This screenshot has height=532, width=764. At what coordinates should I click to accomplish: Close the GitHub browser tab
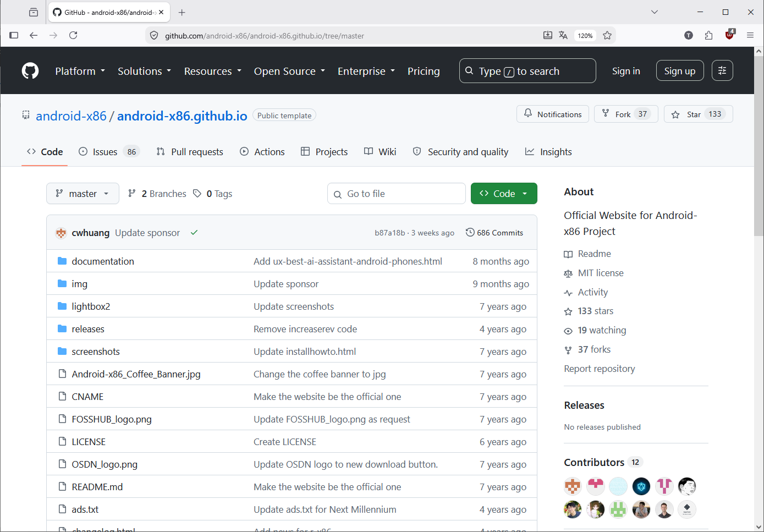click(161, 12)
